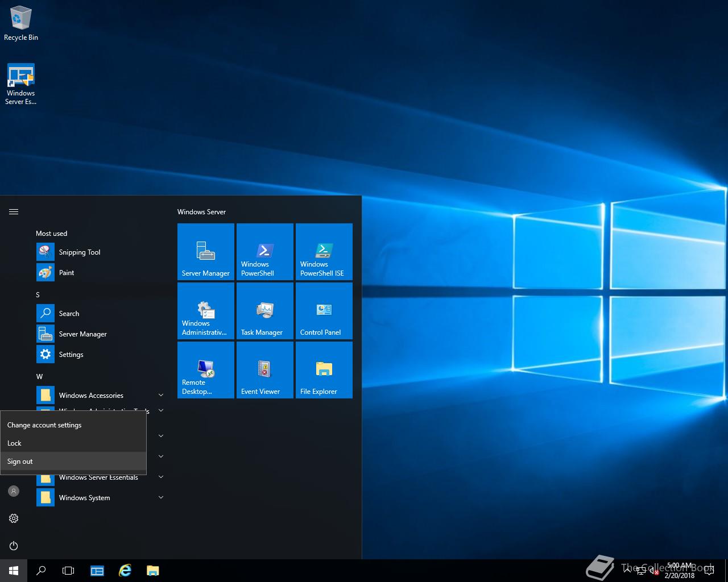Click the Windows Server tile group title
This screenshot has width=728, height=582.
pyautogui.click(x=201, y=212)
